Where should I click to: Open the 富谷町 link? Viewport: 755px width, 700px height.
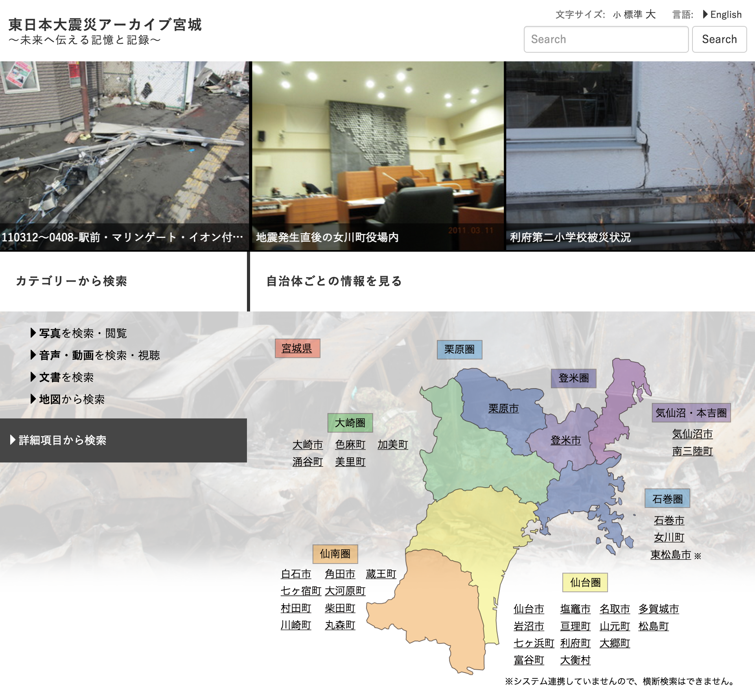tap(528, 660)
